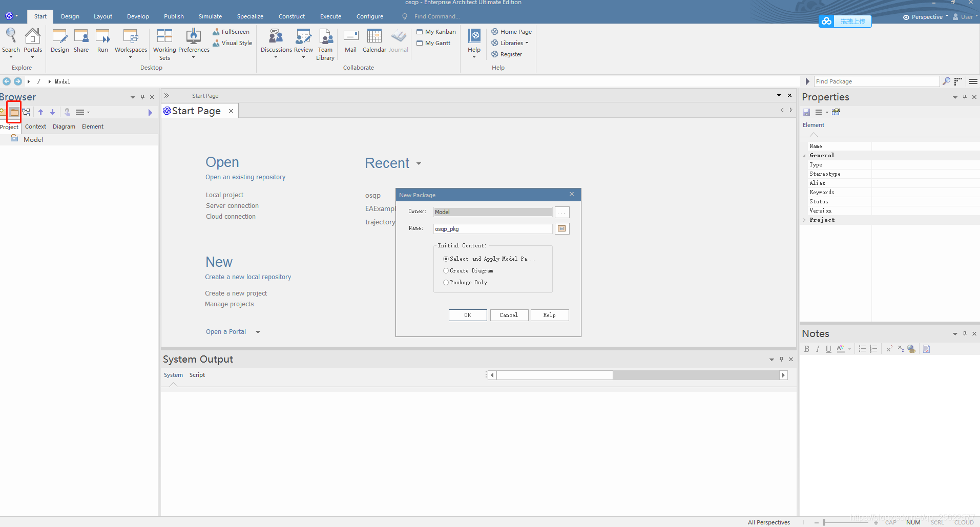
Task: Apply underline in Notes toolbar
Action: pyautogui.click(x=828, y=349)
